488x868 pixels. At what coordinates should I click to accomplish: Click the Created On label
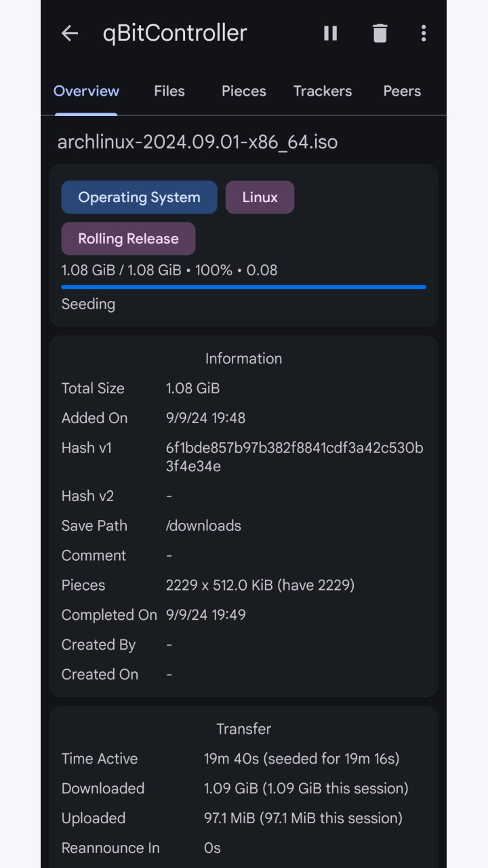(x=100, y=675)
